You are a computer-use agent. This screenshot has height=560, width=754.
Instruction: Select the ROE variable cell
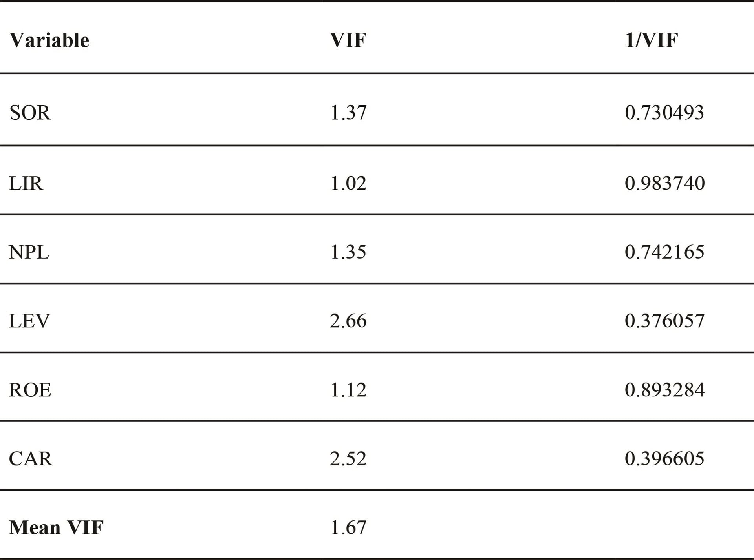pos(30,390)
